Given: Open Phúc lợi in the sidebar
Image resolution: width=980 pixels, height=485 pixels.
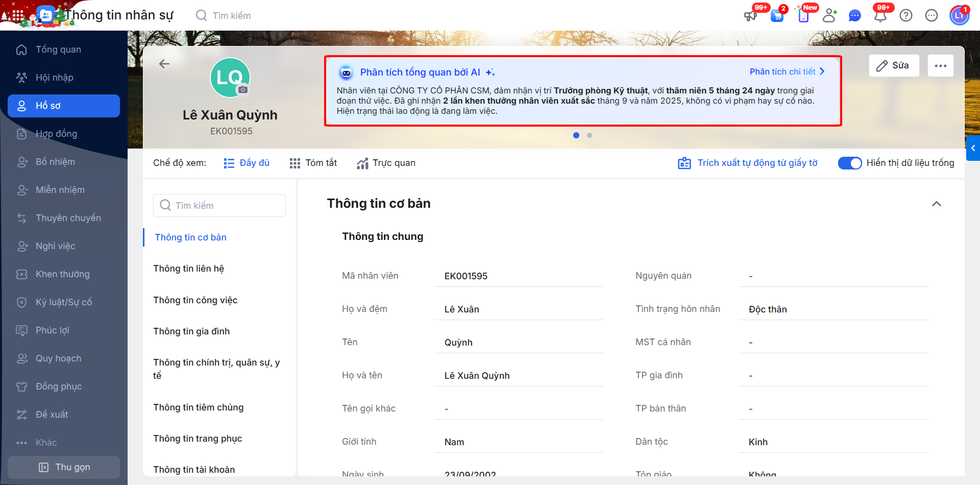Looking at the screenshot, I should [64, 330].
